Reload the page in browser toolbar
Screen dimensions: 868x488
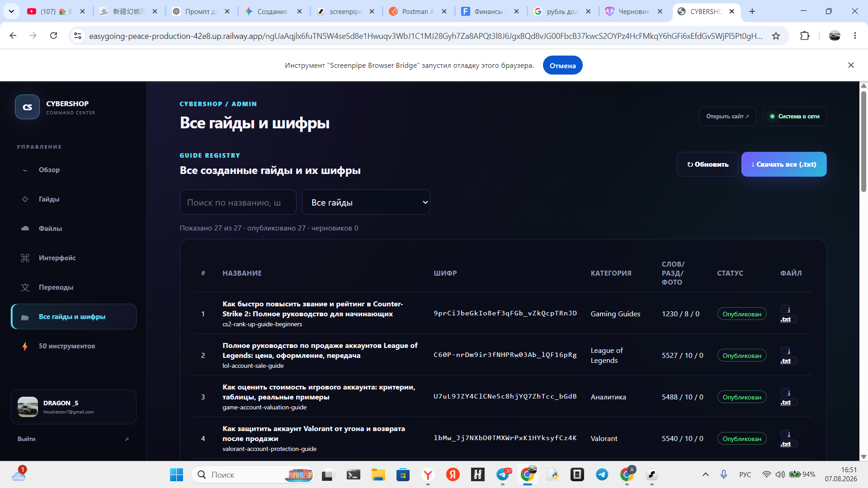coord(53,36)
